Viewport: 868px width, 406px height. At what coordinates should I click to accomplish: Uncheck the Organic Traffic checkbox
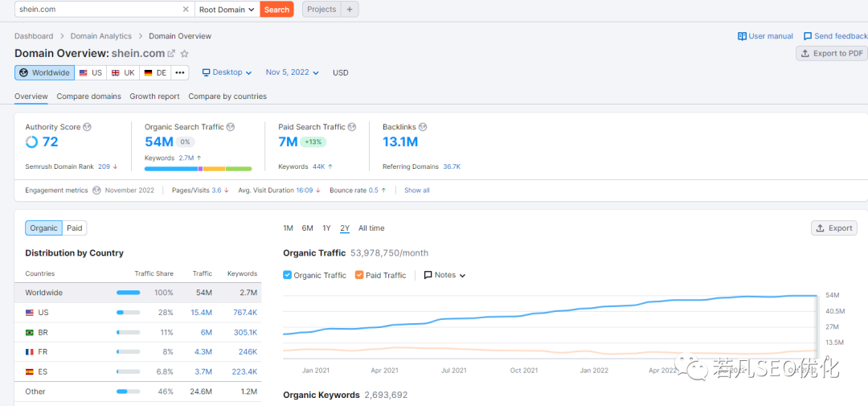pos(288,275)
